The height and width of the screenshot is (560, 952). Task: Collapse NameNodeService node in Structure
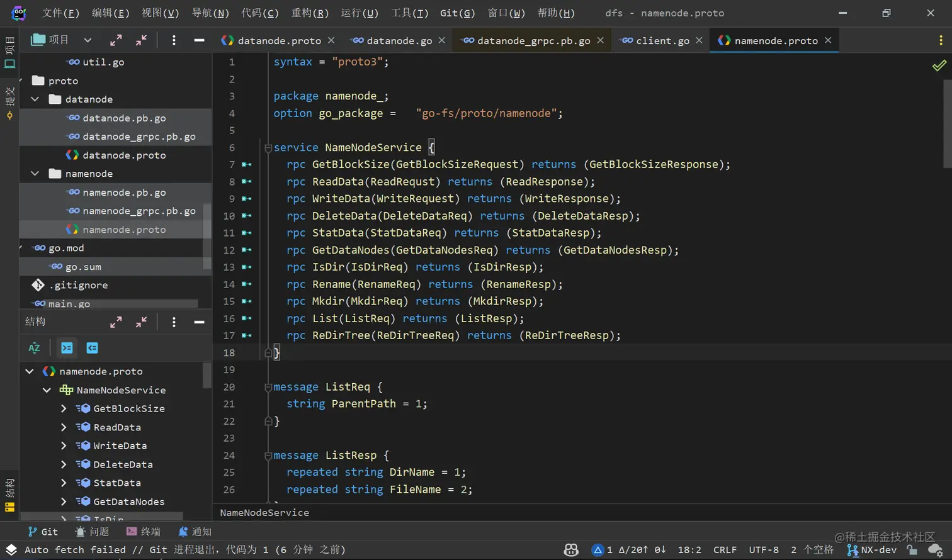pyautogui.click(x=47, y=390)
